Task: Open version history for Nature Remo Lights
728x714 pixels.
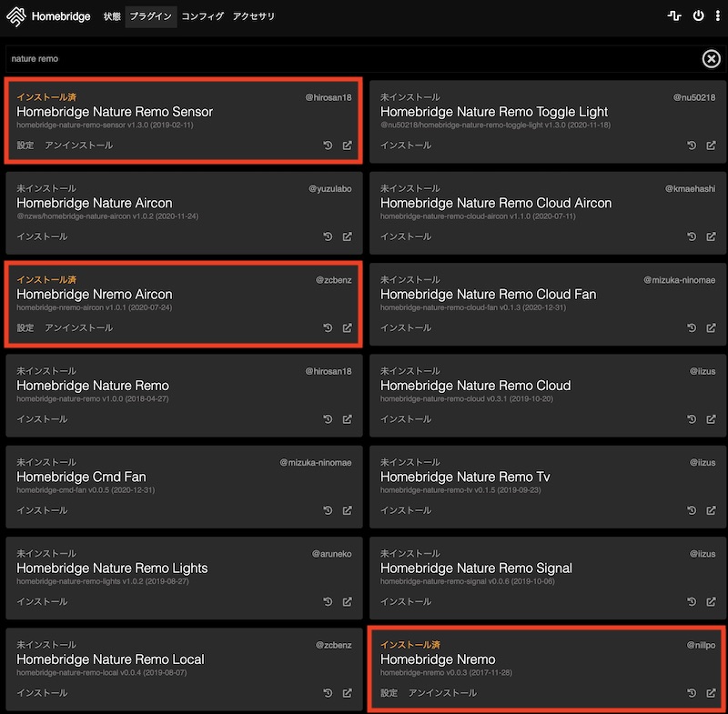Action: 328,602
